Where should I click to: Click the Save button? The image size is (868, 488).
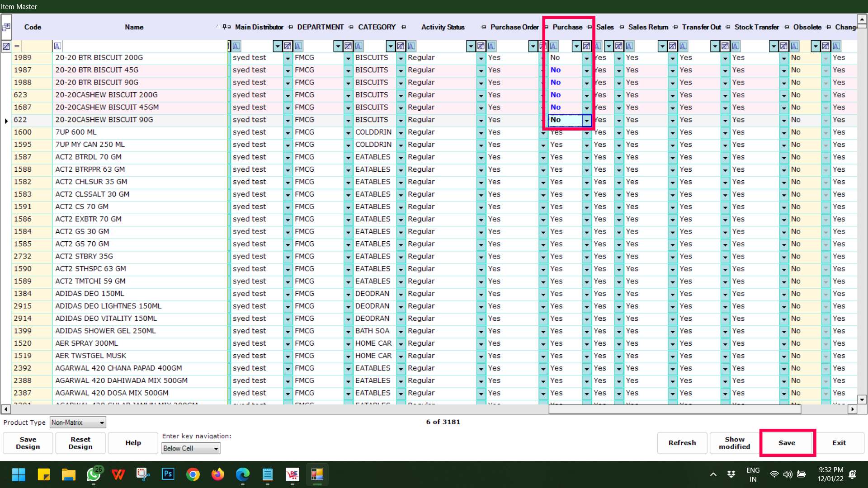(787, 443)
